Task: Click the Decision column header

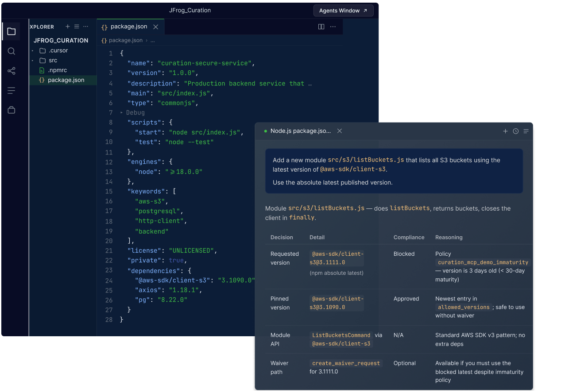Action: click(x=282, y=237)
